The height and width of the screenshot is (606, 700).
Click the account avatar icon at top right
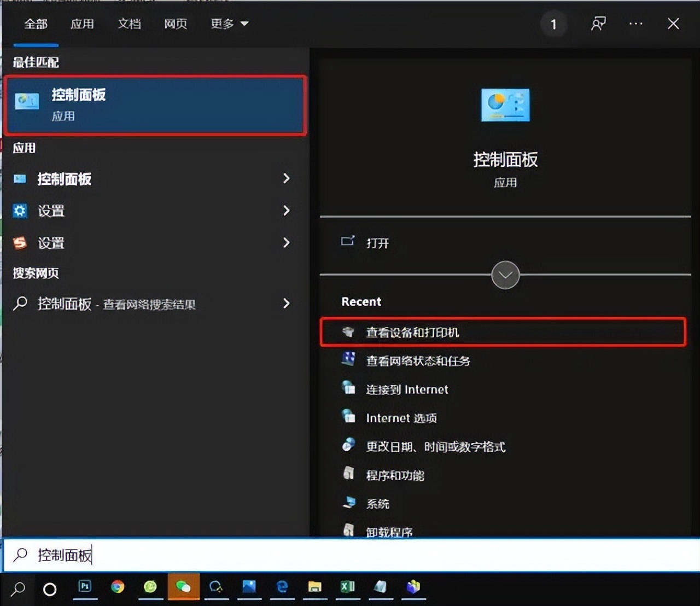point(598,24)
